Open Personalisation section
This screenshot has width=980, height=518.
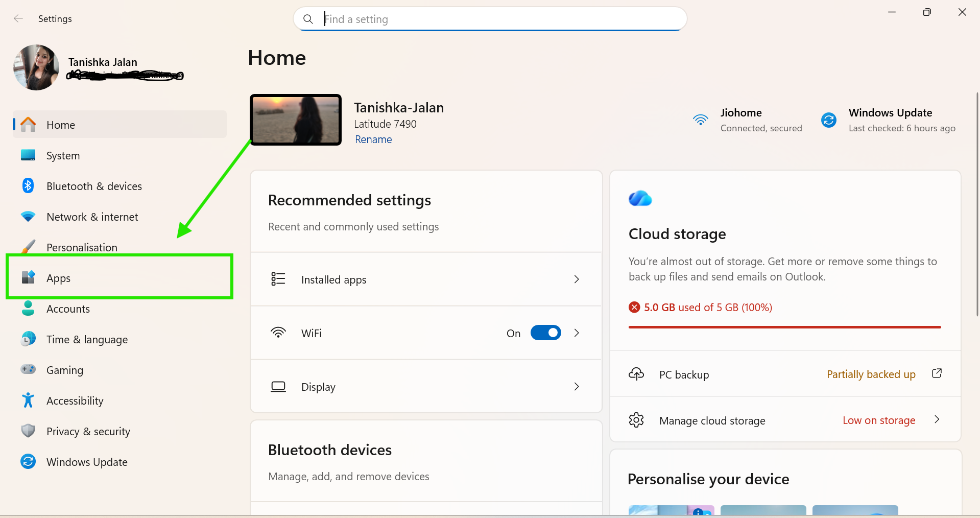[x=119, y=246]
